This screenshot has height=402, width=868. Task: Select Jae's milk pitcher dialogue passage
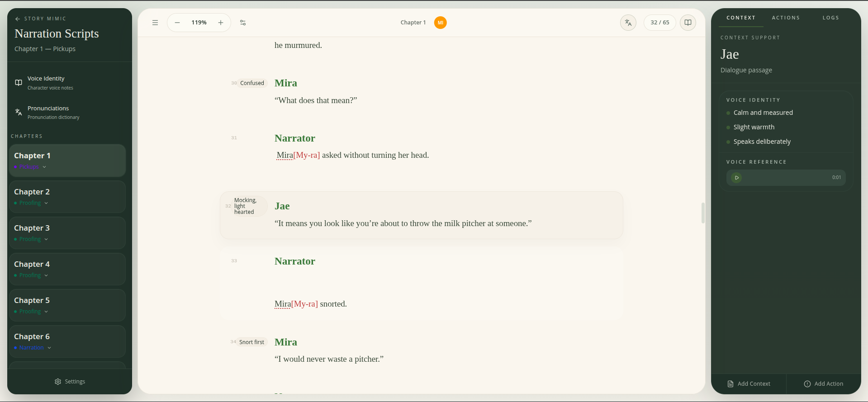pos(422,215)
